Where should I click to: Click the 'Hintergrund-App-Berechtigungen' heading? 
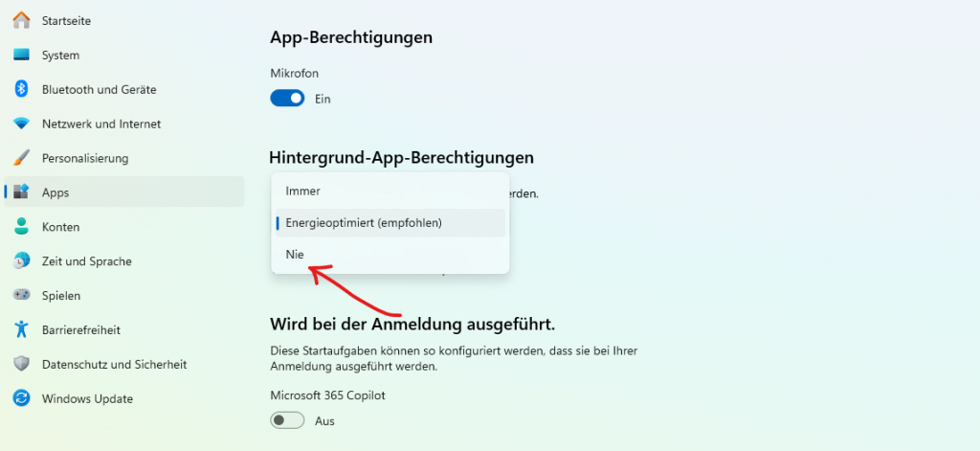[401, 157]
